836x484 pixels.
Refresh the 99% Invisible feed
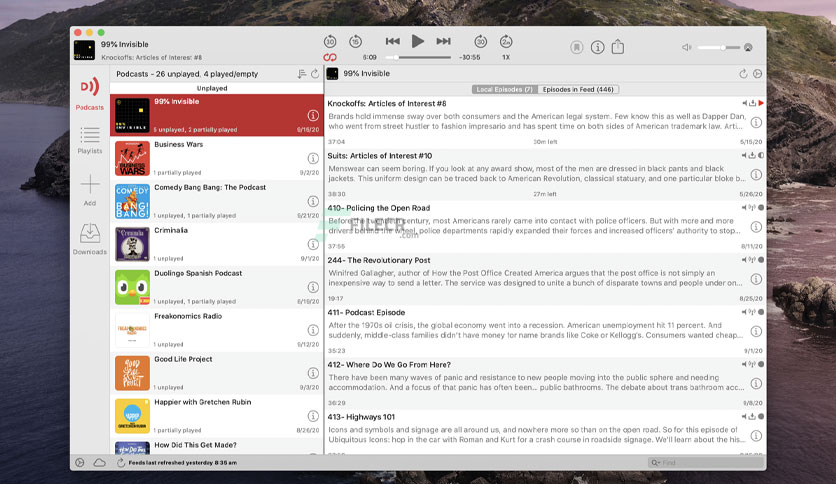click(743, 74)
